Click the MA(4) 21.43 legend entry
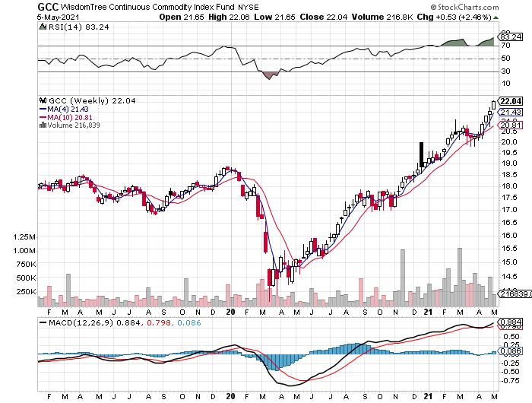Viewport: 532px width, 403px height. 64,109
